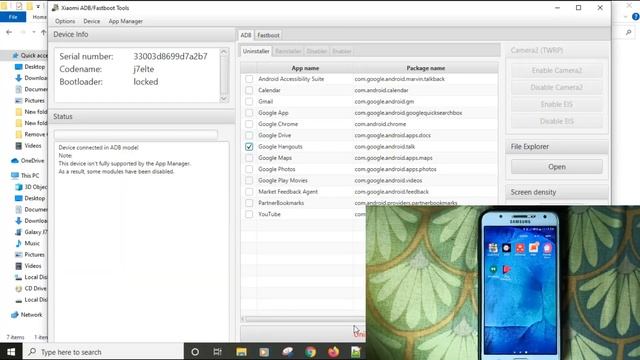
Task: Sort by the App name column header
Action: tap(305, 68)
